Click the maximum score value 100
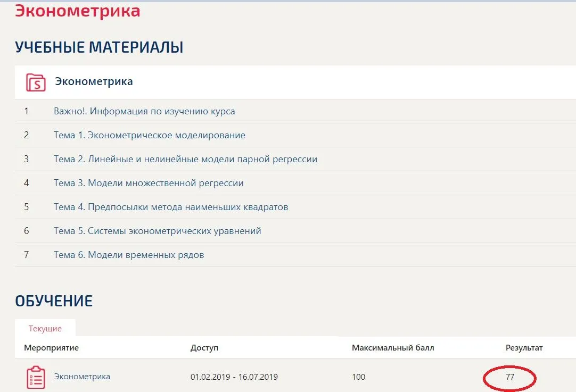This screenshot has width=576, height=392. point(358,377)
